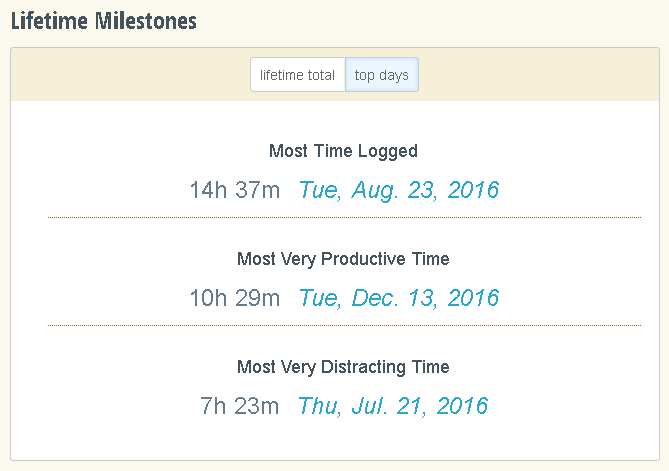Screen dimensions: 669x471
Task: Click the 14h 37m time value
Action: (235, 189)
